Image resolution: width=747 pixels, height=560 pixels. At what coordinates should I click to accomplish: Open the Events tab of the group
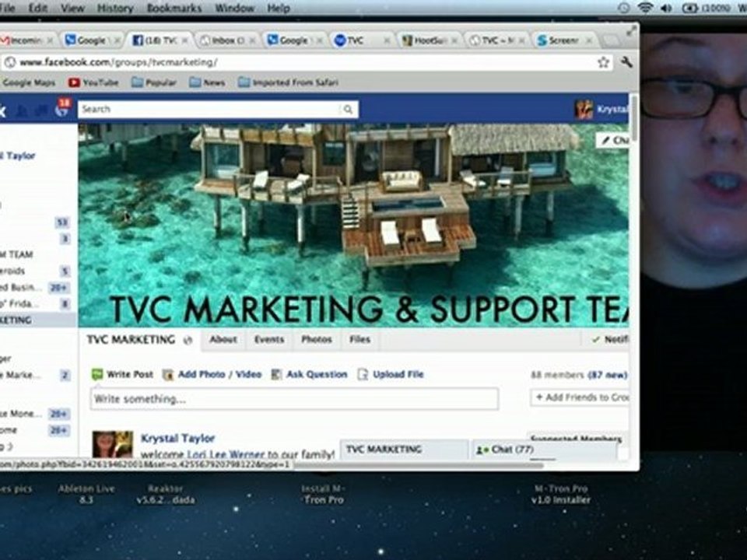[269, 340]
